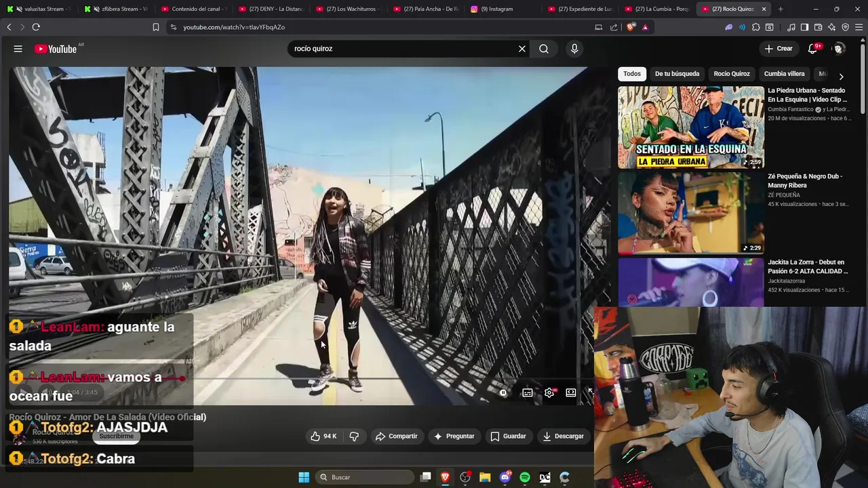The image size is (868, 488).
Task: Open YouTube notifications bell
Action: [x=812, y=49]
